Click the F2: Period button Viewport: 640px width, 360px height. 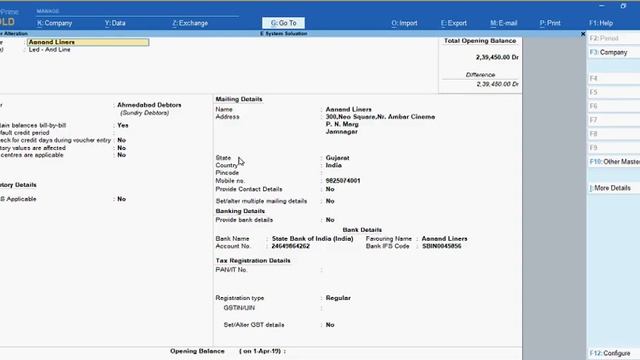(613, 38)
